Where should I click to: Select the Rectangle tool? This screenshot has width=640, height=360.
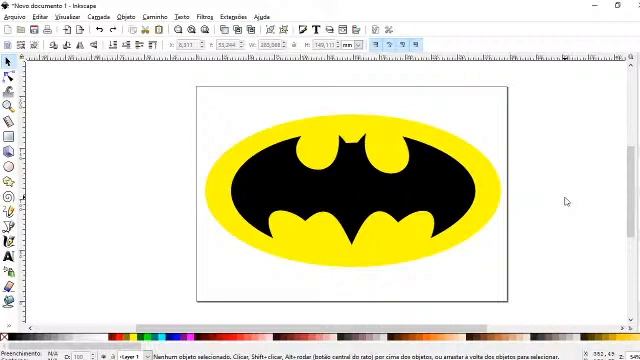point(8,136)
